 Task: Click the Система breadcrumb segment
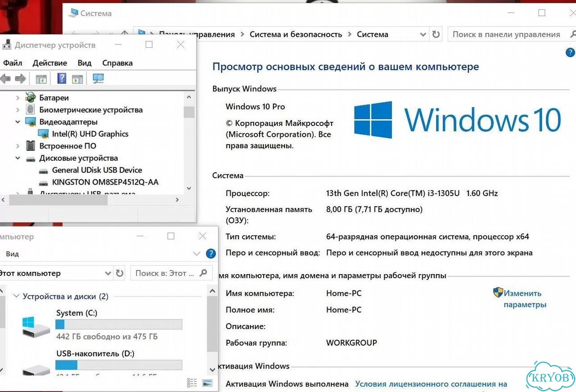point(372,34)
